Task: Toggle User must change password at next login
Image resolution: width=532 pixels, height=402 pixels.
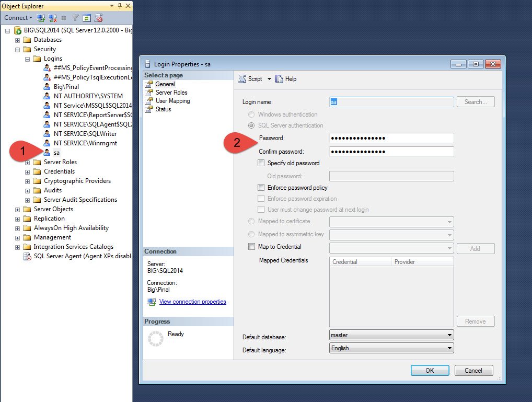Action: pyautogui.click(x=261, y=209)
